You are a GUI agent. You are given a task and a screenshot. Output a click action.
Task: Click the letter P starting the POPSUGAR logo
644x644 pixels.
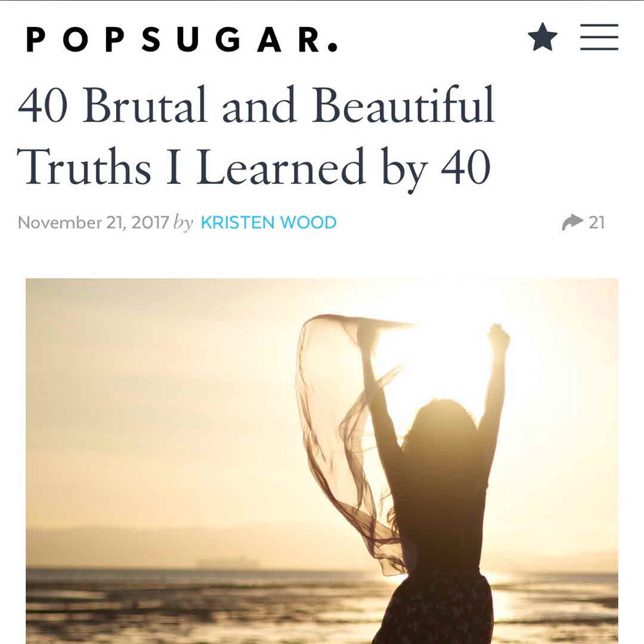(x=36, y=39)
